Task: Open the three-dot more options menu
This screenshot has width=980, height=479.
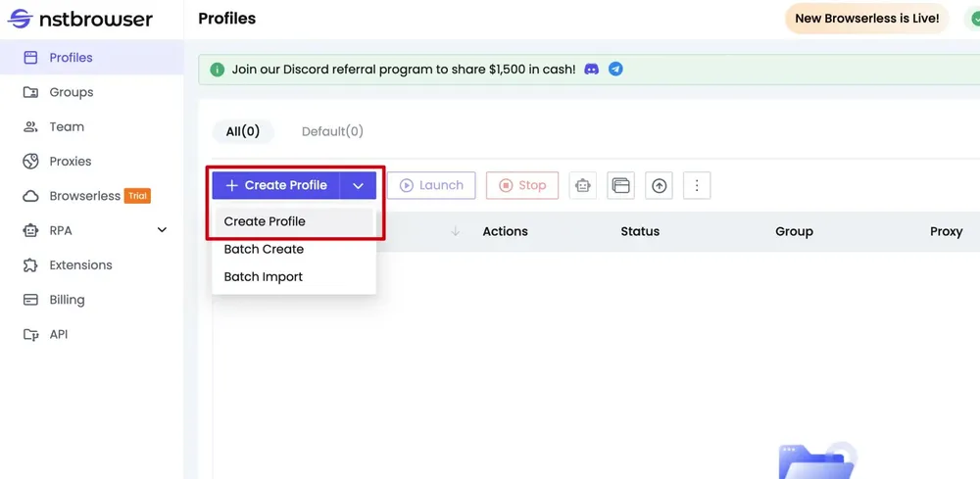Action: tap(697, 185)
